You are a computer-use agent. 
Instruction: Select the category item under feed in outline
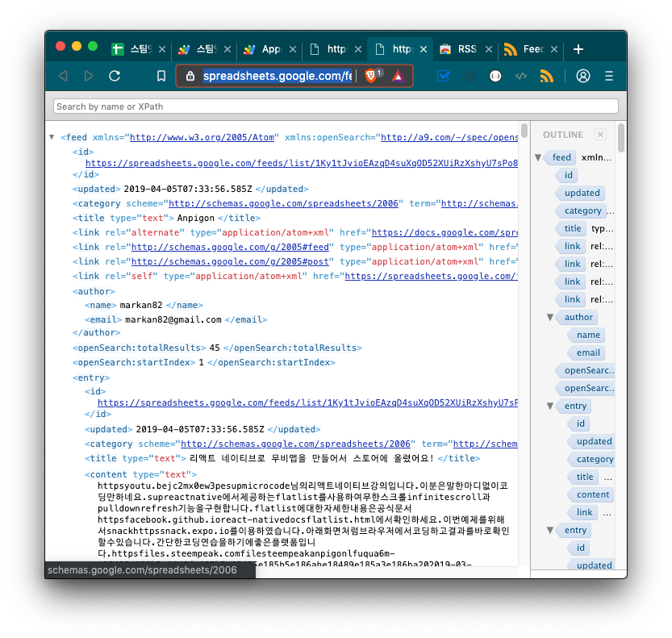pyautogui.click(x=582, y=211)
